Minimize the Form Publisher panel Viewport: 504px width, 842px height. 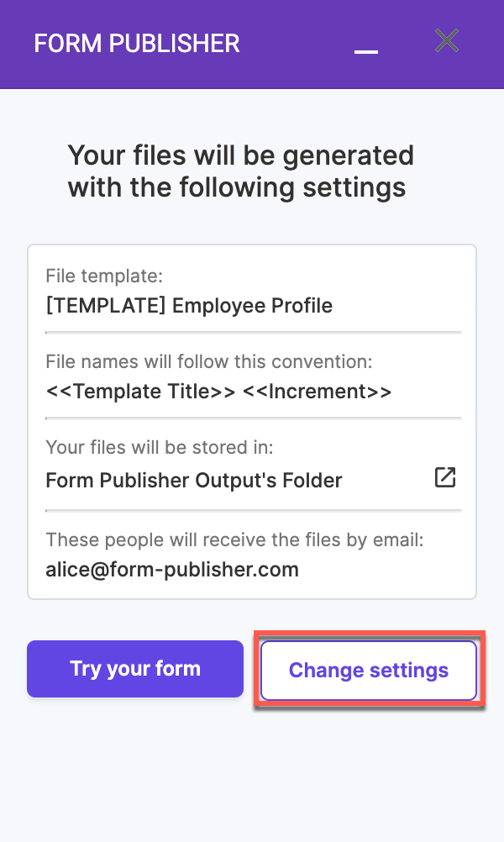point(366,47)
